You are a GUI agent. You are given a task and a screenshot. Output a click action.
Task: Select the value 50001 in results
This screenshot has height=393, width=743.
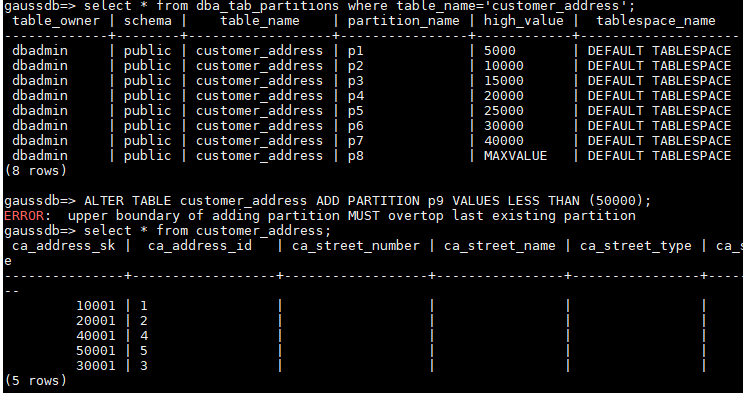[96, 351]
